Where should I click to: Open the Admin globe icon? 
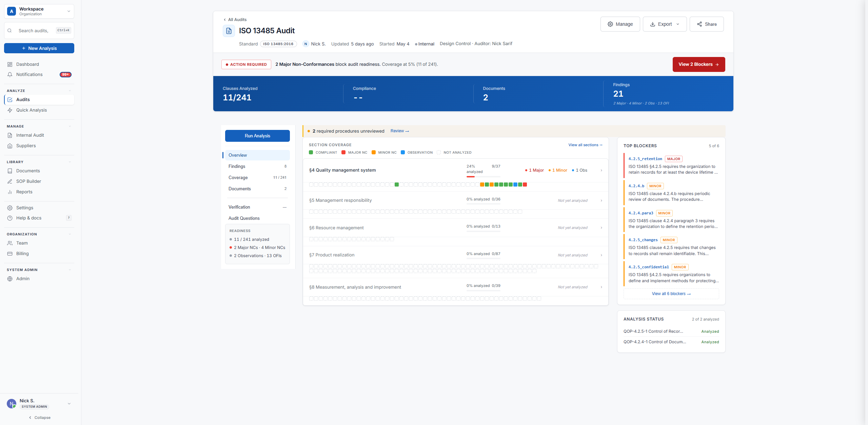pos(10,279)
